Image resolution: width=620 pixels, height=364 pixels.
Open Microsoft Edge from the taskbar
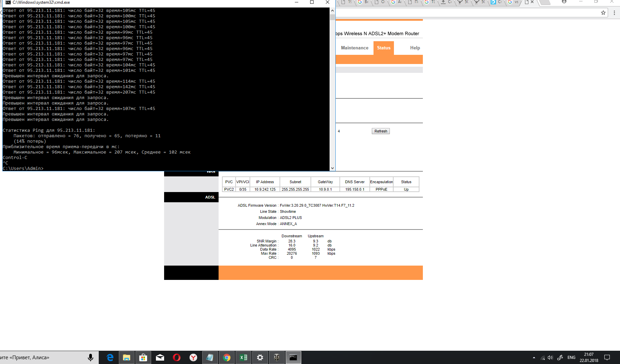pyautogui.click(x=110, y=358)
